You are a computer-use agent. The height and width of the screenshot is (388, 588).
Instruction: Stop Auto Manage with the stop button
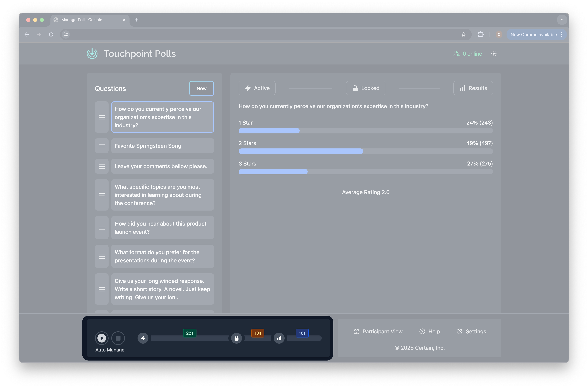(118, 338)
